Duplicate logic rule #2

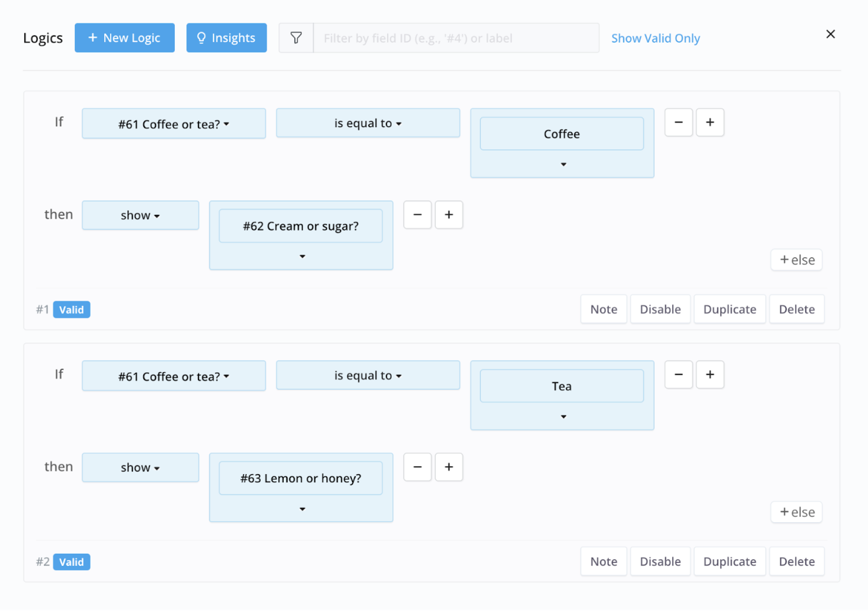click(x=730, y=561)
